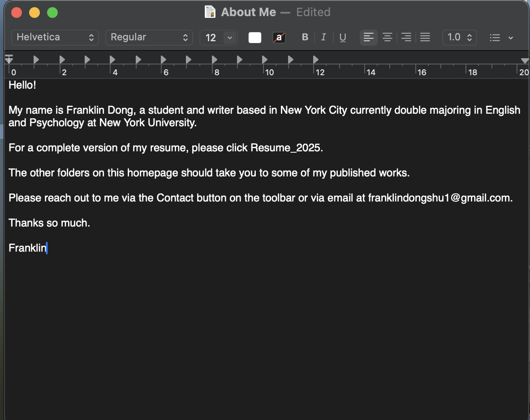
Task: Align text to the right
Action: (406, 37)
